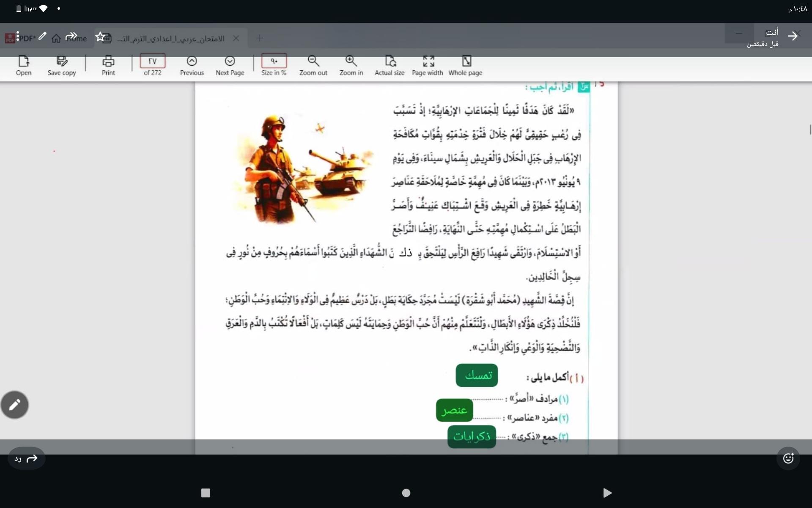Open a new tab with plus
Screen dimensions: 812x508
coord(259,38)
